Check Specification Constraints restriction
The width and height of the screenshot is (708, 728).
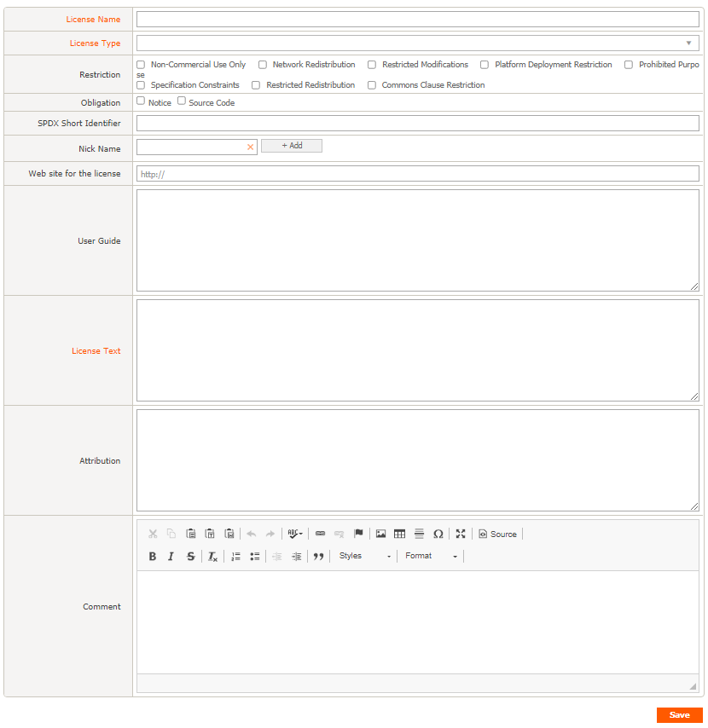141,85
